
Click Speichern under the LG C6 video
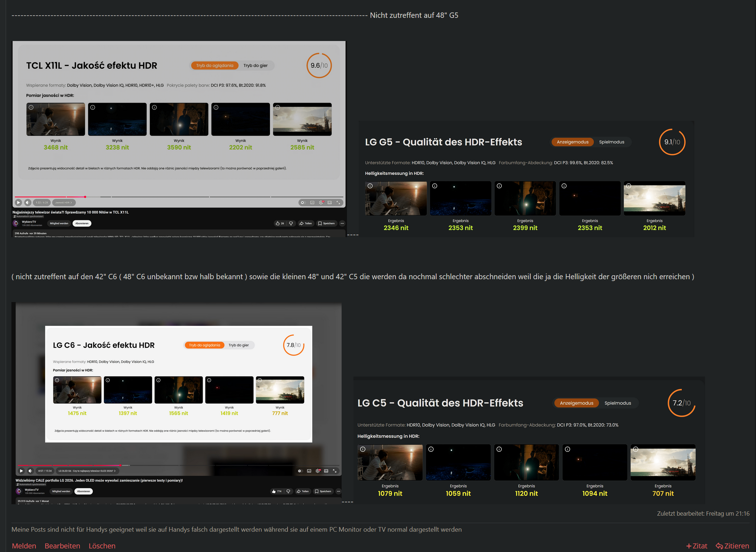323,491
